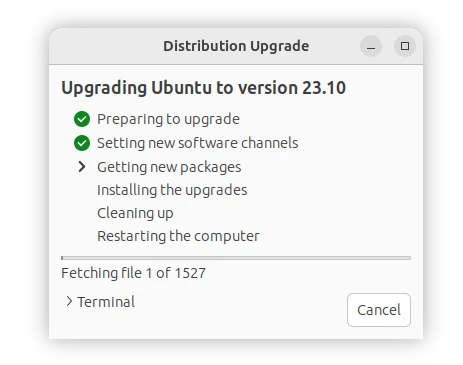Click the 'Installing the upgrades' step label
Viewport: 463px width, 365px height.
172,190
